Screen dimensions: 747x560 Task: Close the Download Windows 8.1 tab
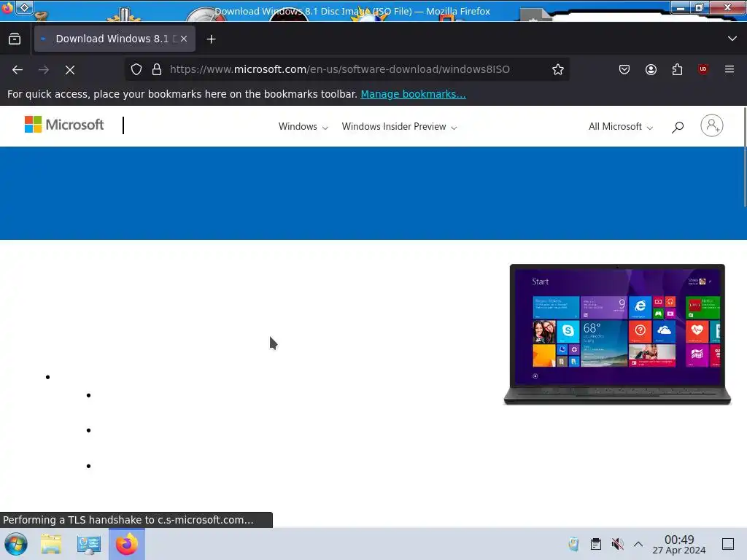184,39
